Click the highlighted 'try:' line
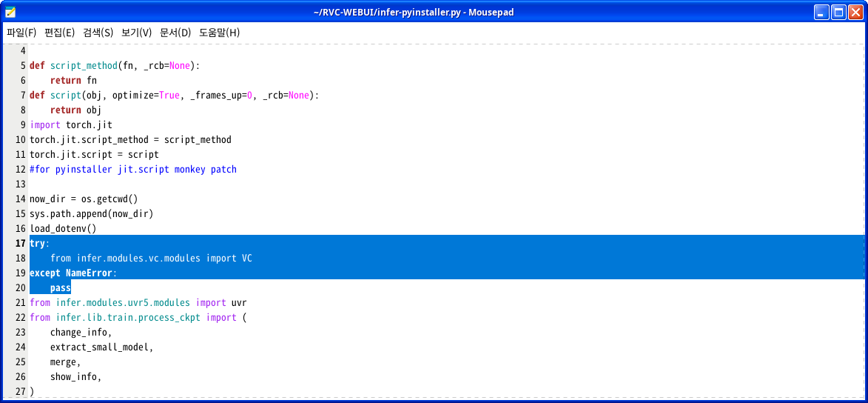 click(39, 243)
